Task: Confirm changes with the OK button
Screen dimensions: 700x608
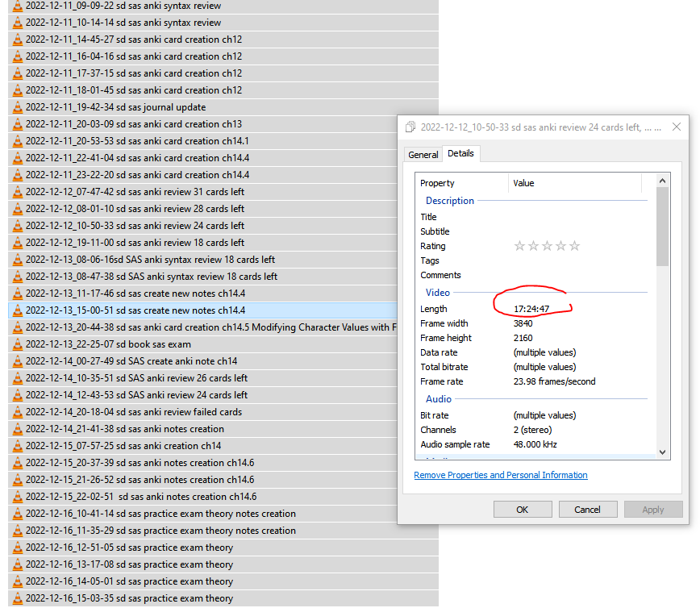Action: click(522, 509)
